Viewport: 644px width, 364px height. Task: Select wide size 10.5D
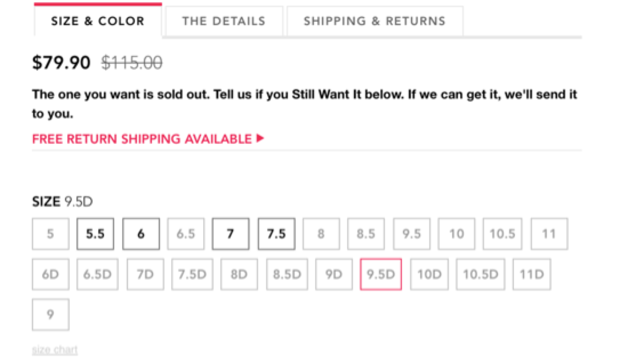(x=480, y=274)
